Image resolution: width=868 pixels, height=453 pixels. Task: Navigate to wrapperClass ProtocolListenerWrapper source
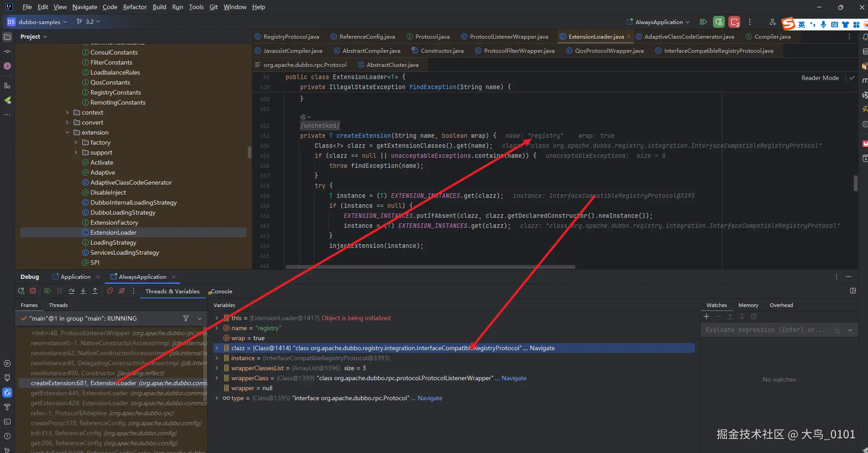[514, 378]
